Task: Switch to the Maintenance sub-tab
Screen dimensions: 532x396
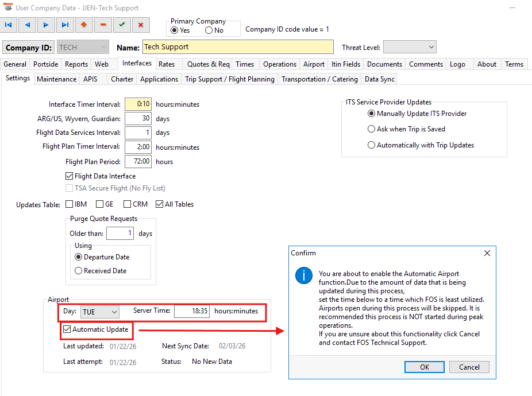Action: click(x=56, y=79)
